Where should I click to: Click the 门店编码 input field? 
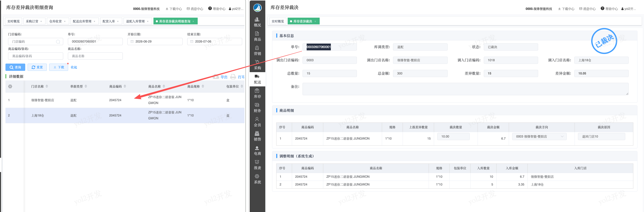[36, 42]
